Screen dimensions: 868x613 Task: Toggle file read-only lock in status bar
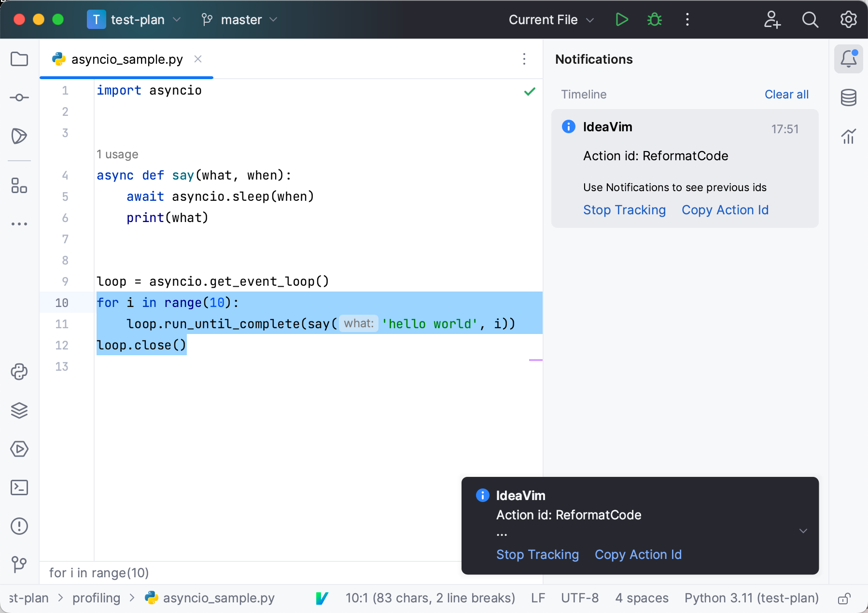(x=844, y=599)
